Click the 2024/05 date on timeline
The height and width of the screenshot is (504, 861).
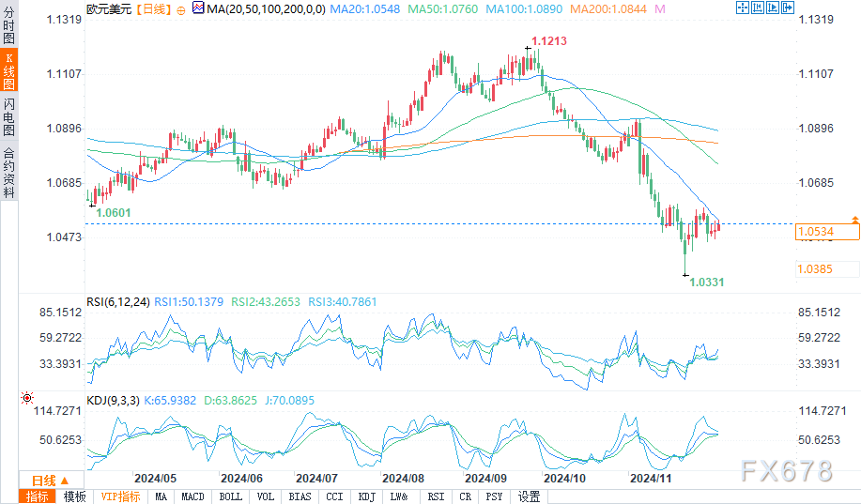coord(156,479)
